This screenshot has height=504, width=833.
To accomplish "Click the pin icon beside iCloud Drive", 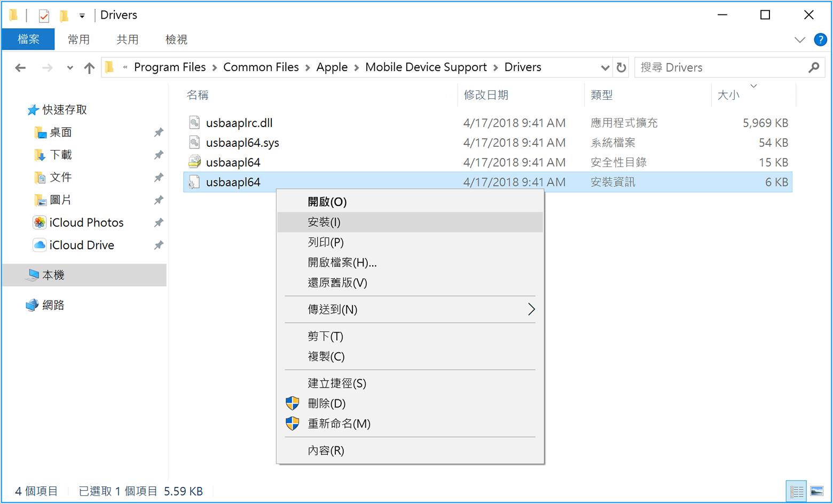I will click(159, 245).
